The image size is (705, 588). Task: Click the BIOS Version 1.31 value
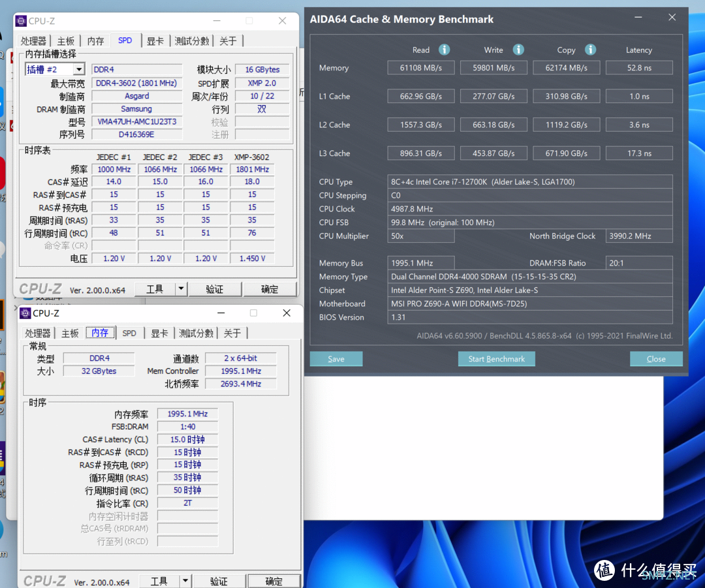tap(530, 317)
